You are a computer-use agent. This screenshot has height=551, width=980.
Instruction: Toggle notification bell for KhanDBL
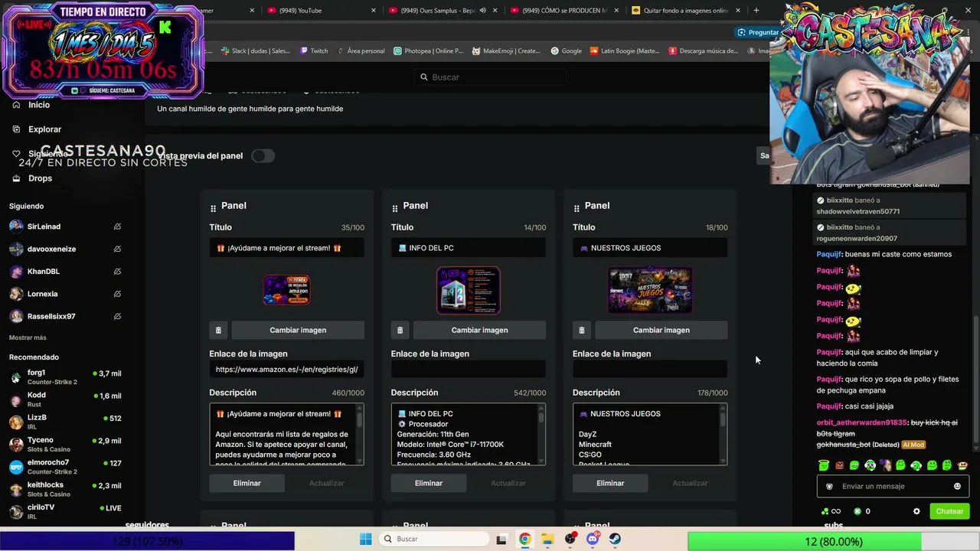(x=117, y=271)
